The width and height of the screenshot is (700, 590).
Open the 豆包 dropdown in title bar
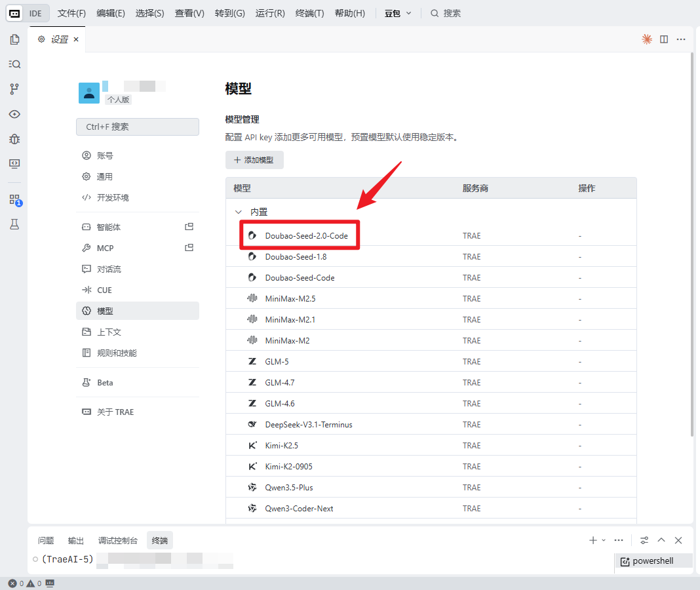pos(399,13)
